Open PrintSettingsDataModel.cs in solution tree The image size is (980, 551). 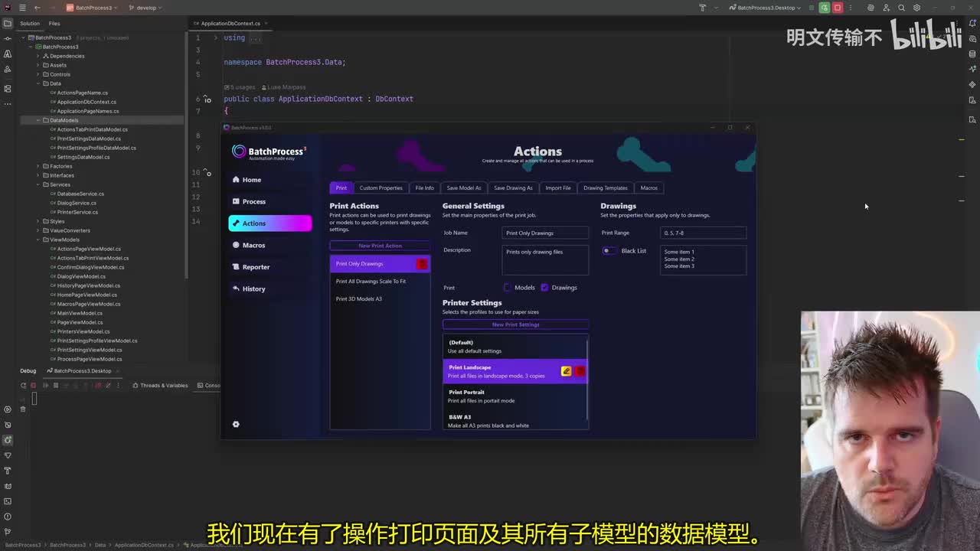(x=88, y=139)
